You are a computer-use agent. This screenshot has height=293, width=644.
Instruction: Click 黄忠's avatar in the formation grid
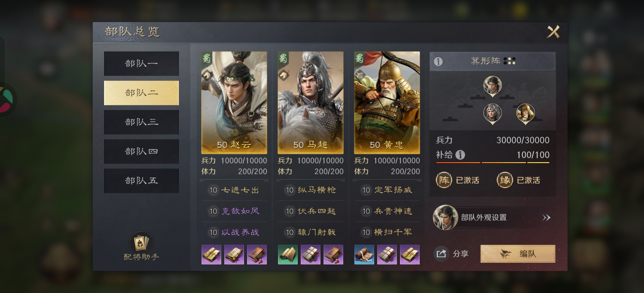tap(525, 113)
